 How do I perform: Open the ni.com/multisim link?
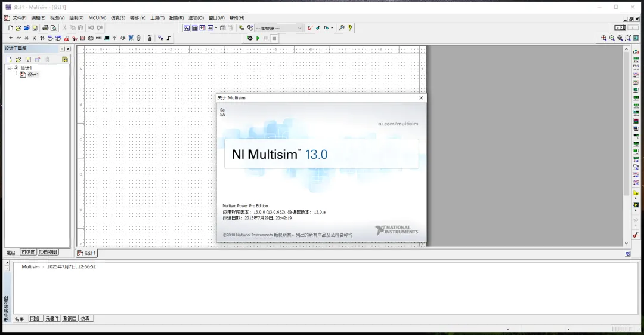pos(398,124)
